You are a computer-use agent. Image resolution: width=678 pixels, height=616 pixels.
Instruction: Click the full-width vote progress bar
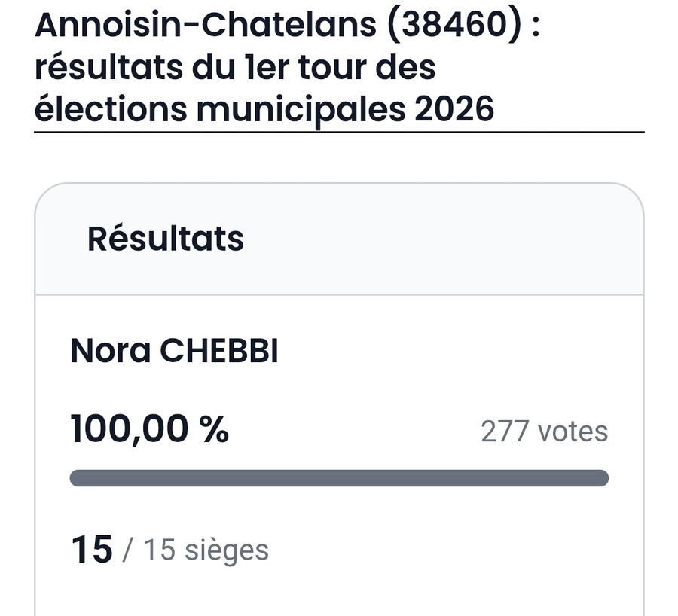point(339,478)
